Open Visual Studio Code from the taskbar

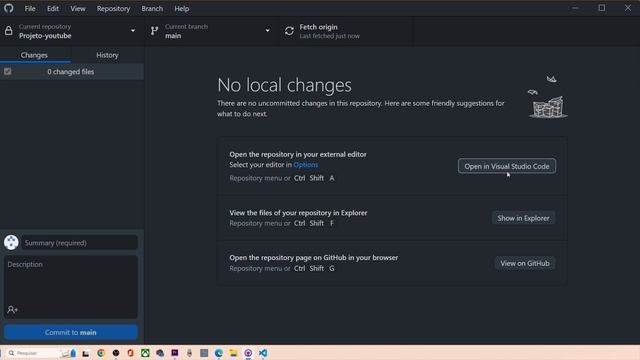pyautogui.click(x=263, y=353)
